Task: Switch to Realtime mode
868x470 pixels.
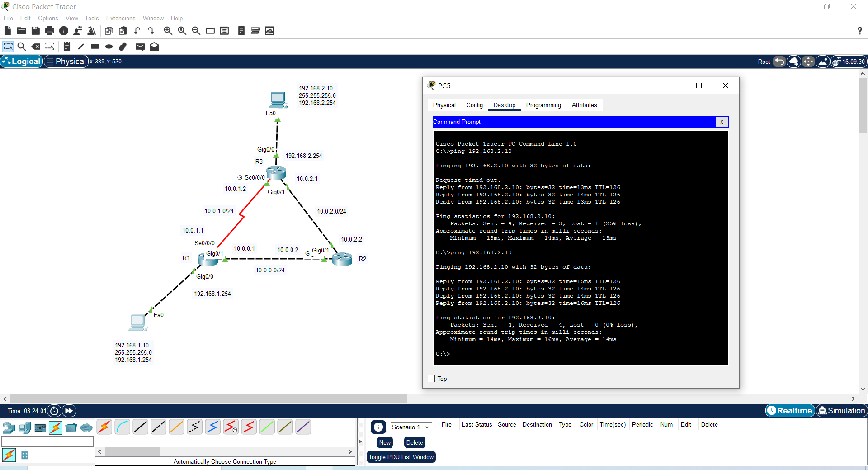Action: 790,410
